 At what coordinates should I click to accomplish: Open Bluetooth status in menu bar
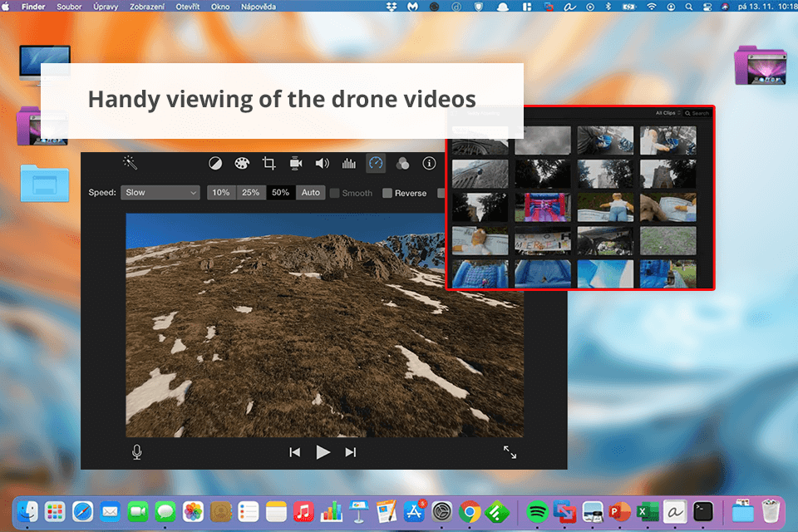608,7
